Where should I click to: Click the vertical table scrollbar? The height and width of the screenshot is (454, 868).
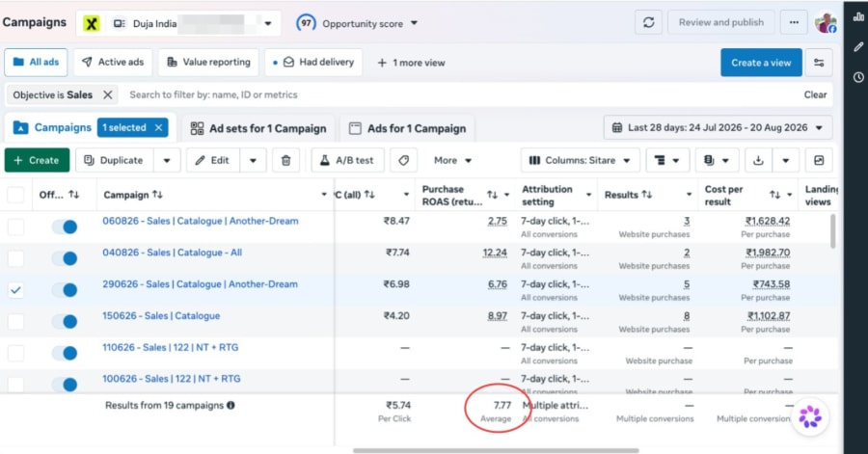[832, 231]
